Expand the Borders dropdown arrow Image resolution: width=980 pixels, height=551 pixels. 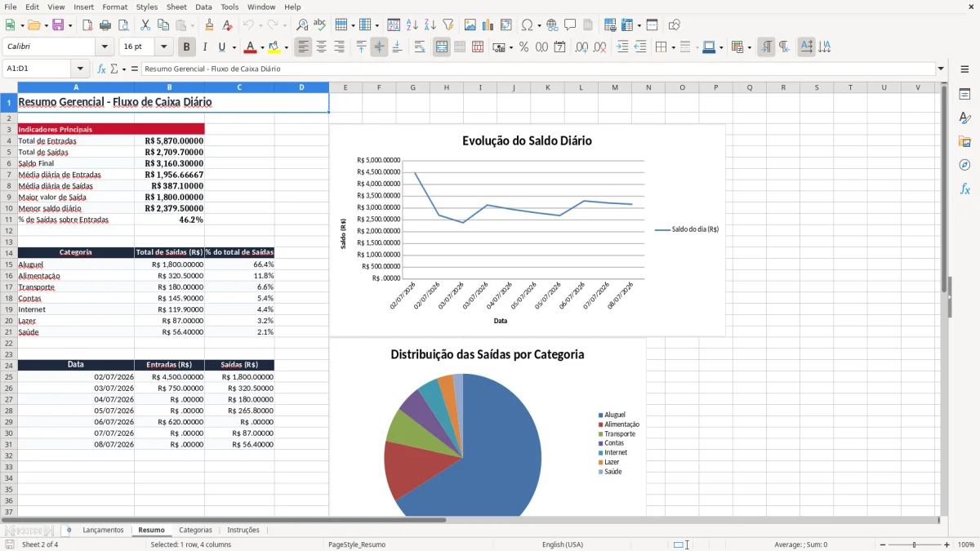673,47
